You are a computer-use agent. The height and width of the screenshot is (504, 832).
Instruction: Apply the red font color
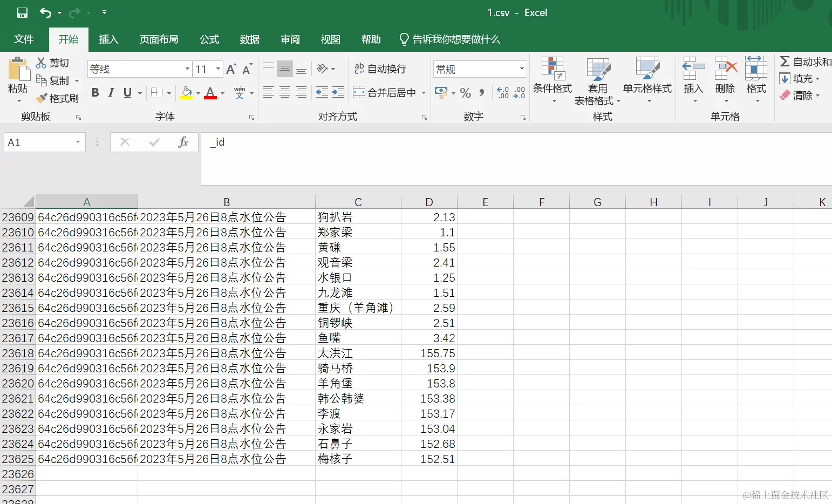pos(211,93)
